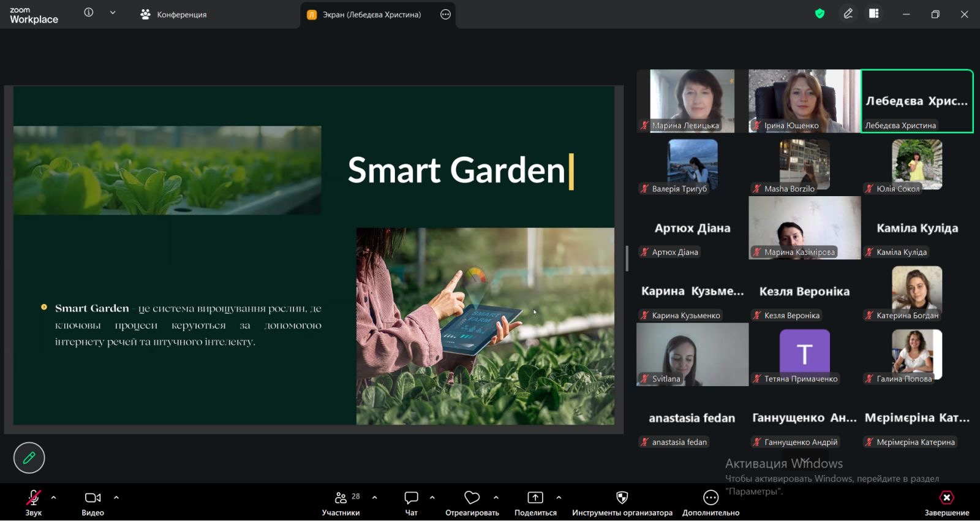Open the annotation pencil icon in title bar
The width and height of the screenshot is (980, 521).
[848, 13]
